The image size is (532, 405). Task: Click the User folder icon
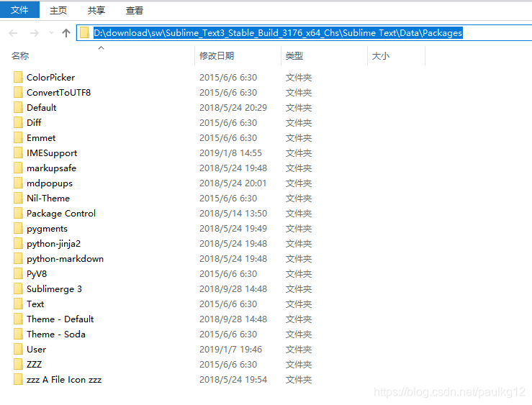coord(18,349)
